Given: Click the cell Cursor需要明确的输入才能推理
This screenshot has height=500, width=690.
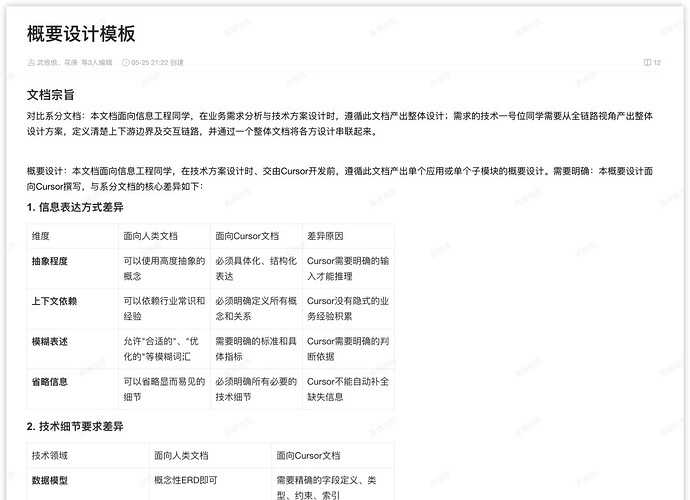Looking at the screenshot, I should pos(349,268).
